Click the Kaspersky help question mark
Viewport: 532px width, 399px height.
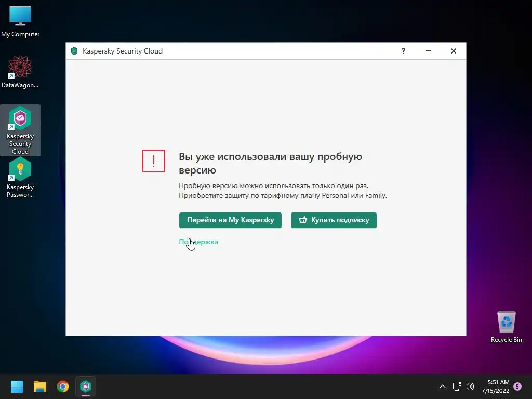[x=403, y=51]
